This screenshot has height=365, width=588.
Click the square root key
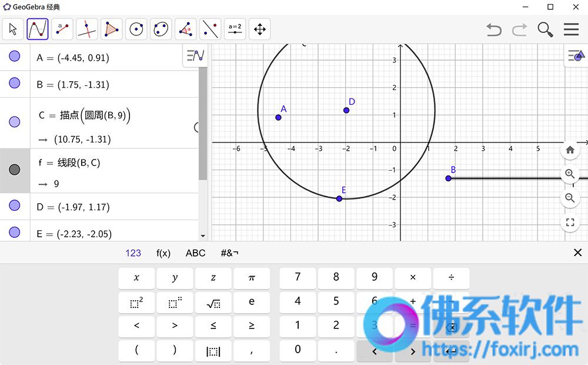(x=213, y=302)
